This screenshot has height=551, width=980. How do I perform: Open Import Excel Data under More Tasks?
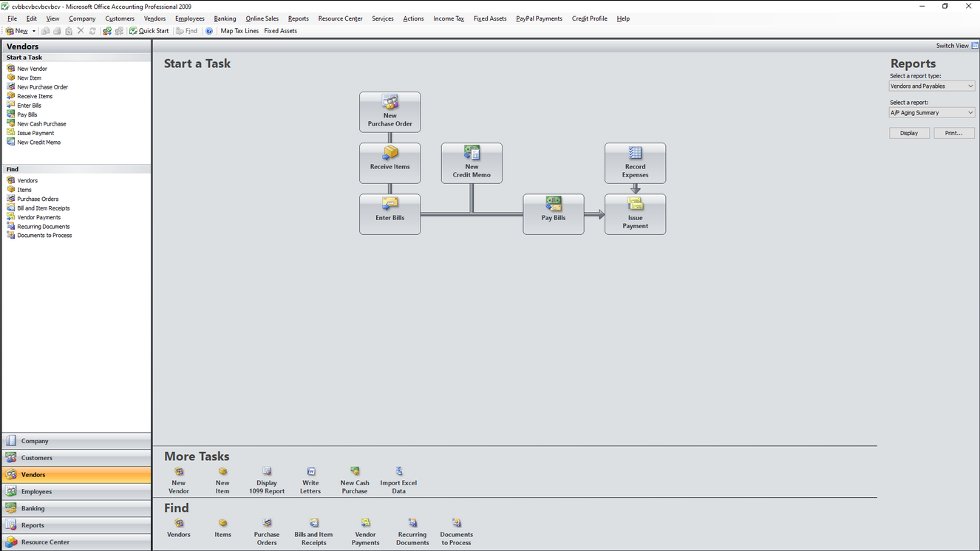398,480
